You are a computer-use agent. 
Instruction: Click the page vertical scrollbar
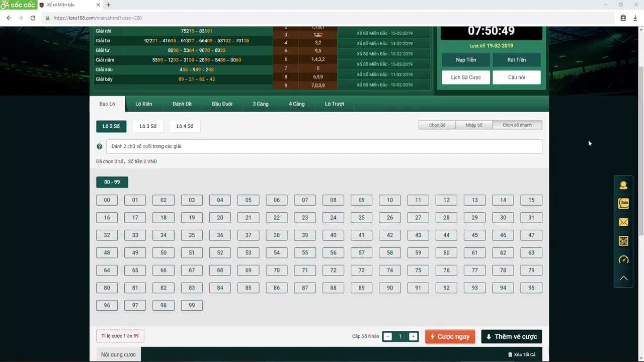(641, 151)
